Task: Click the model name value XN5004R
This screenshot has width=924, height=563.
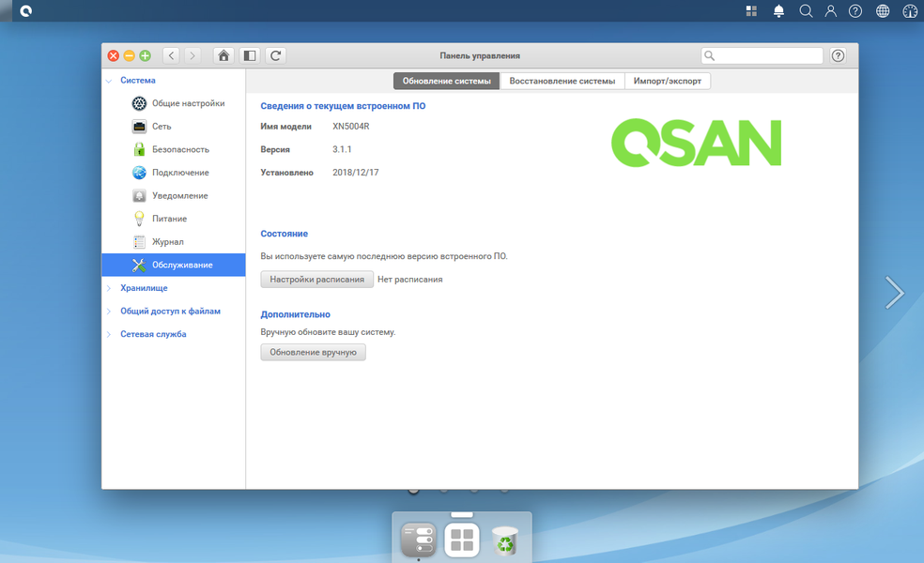Action: click(350, 126)
